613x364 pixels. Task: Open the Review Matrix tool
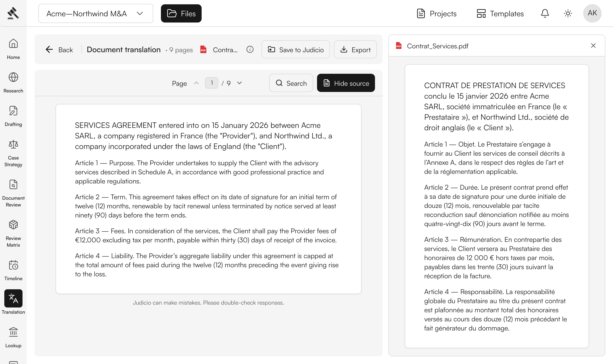[x=13, y=234]
